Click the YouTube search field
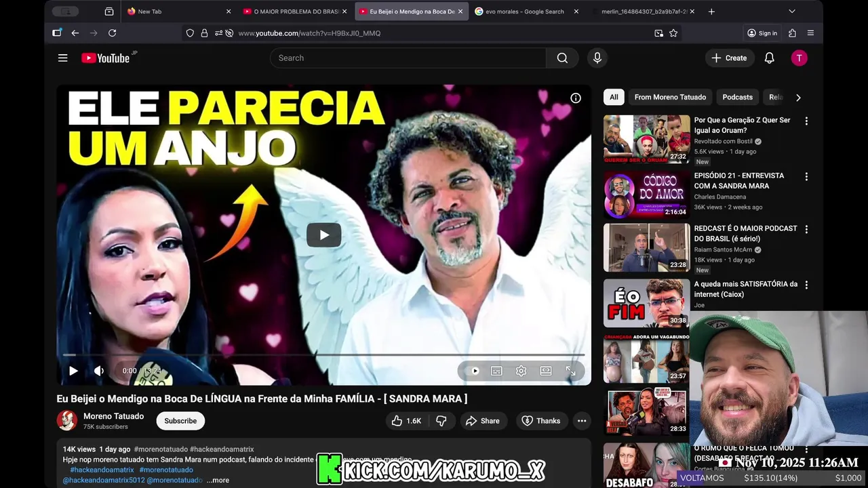This screenshot has height=488, width=868. click(408, 58)
